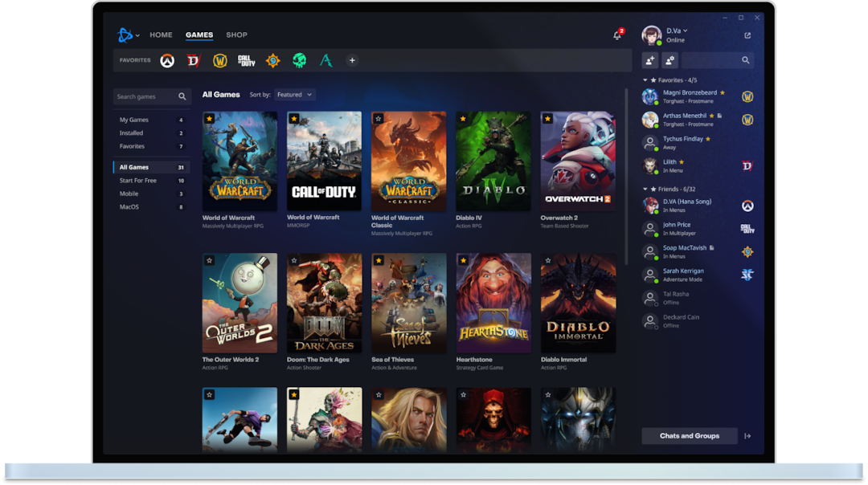
Task: Open friend search with the magnifier icon
Action: pos(746,59)
